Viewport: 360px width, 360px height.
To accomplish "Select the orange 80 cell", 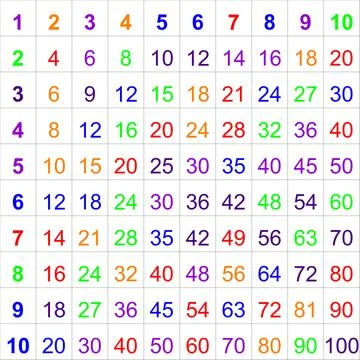I will coord(270,346).
